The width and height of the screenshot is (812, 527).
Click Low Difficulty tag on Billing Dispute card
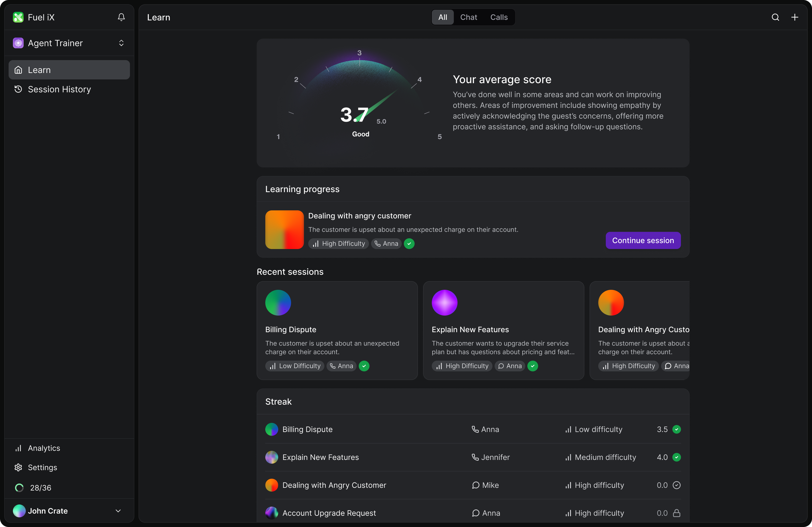click(x=295, y=366)
